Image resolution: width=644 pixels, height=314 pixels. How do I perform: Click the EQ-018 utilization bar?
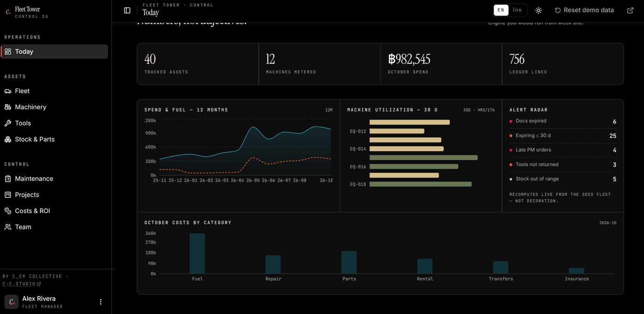point(420,184)
